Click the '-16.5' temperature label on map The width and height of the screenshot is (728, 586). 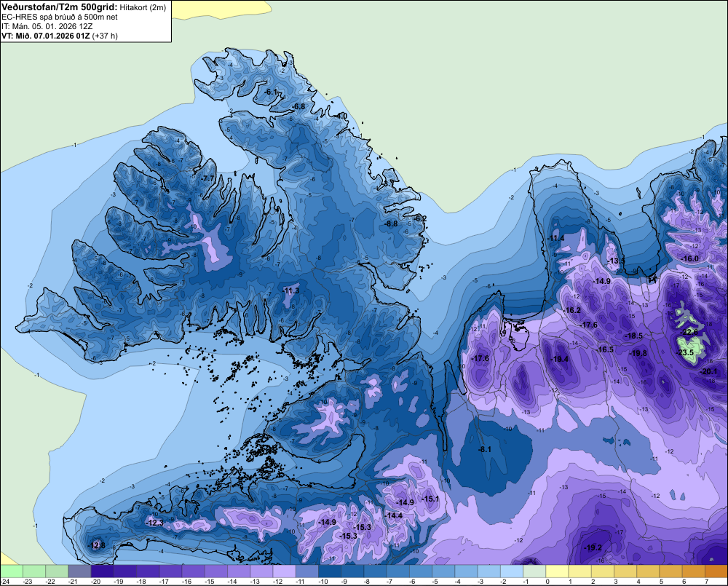605,349
